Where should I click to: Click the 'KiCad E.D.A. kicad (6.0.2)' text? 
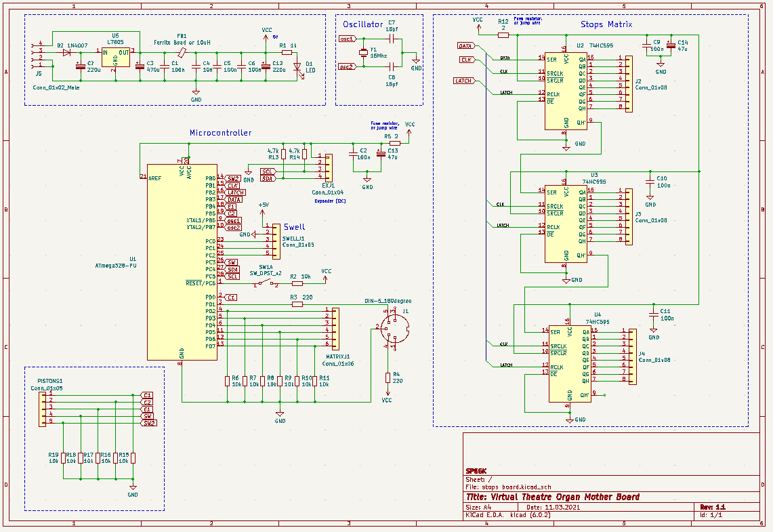tap(508, 515)
